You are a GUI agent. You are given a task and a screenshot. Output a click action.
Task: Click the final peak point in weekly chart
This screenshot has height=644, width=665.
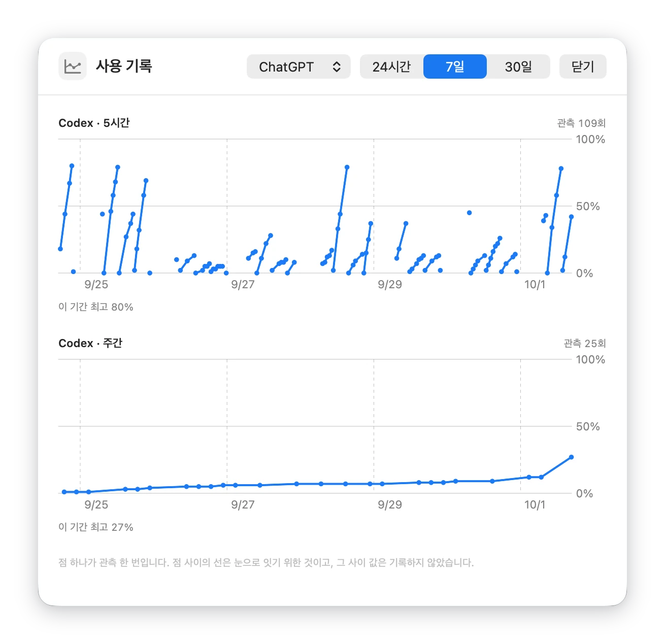point(571,457)
